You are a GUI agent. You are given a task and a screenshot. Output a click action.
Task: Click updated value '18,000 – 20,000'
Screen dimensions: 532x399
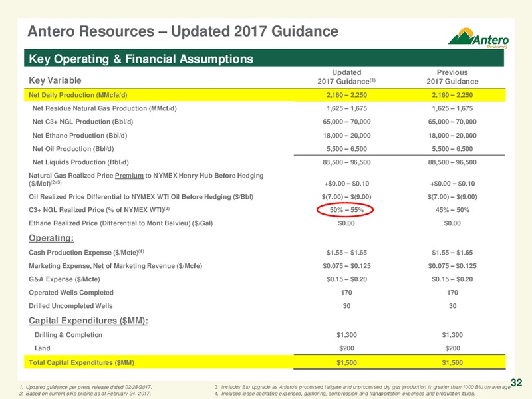tap(346, 136)
